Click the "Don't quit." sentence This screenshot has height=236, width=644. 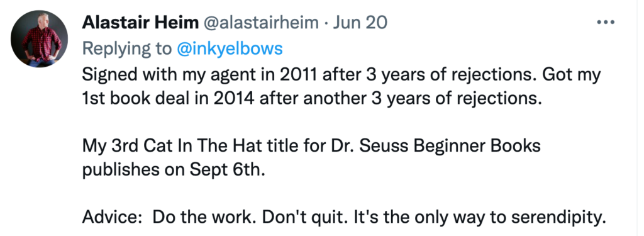tap(306, 216)
